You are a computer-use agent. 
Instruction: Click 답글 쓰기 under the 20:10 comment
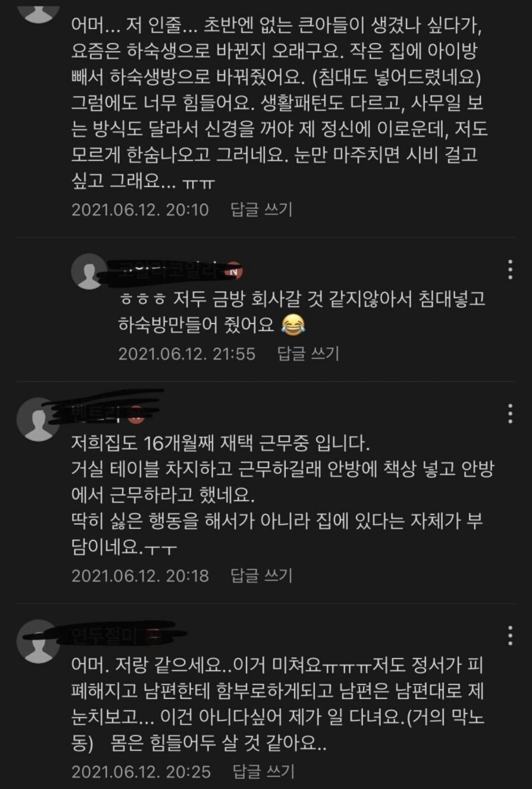tap(262, 209)
